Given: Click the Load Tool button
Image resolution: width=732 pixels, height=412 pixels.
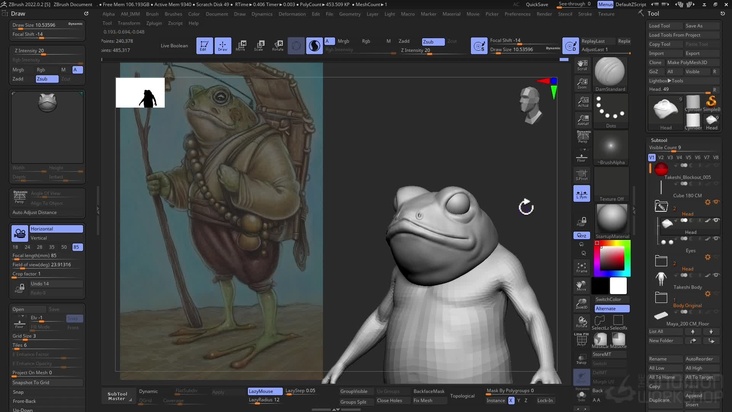Looking at the screenshot, I should click(665, 26).
